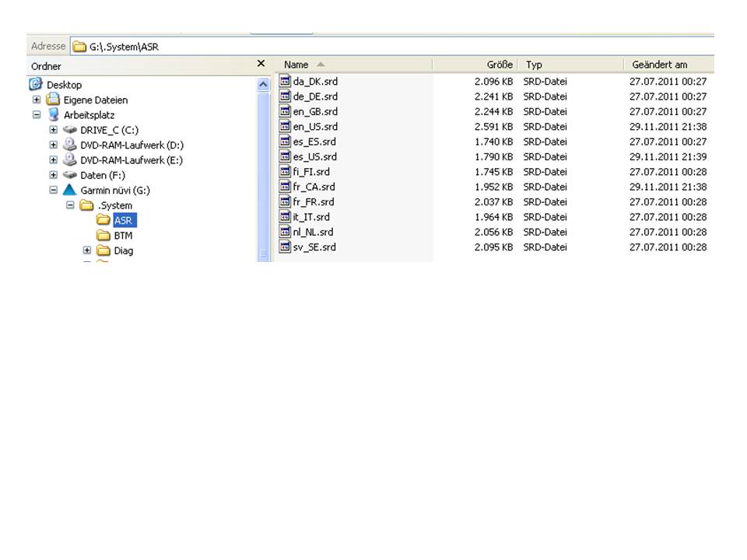The image size is (747, 560).
Task: Expand DVD-RAM-Laufwerk (E:) node
Action: 54,160
